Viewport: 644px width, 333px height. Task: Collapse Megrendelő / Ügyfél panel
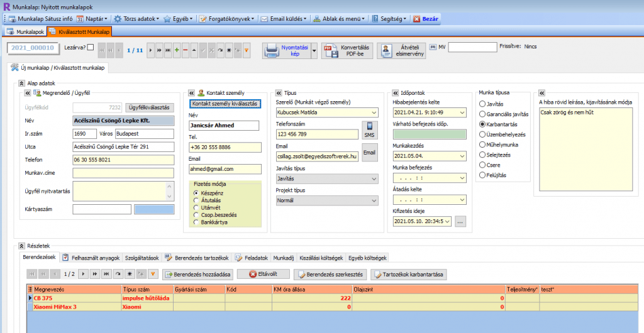coord(28,93)
